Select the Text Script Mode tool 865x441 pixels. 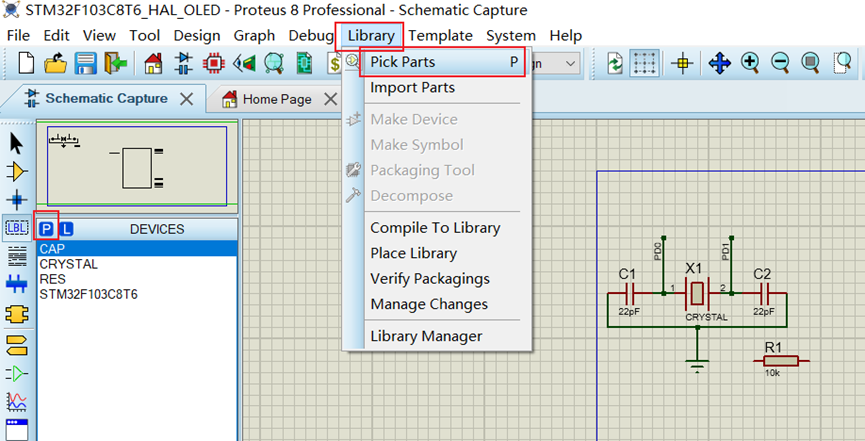pyautogui.click(x=17, y=256)
